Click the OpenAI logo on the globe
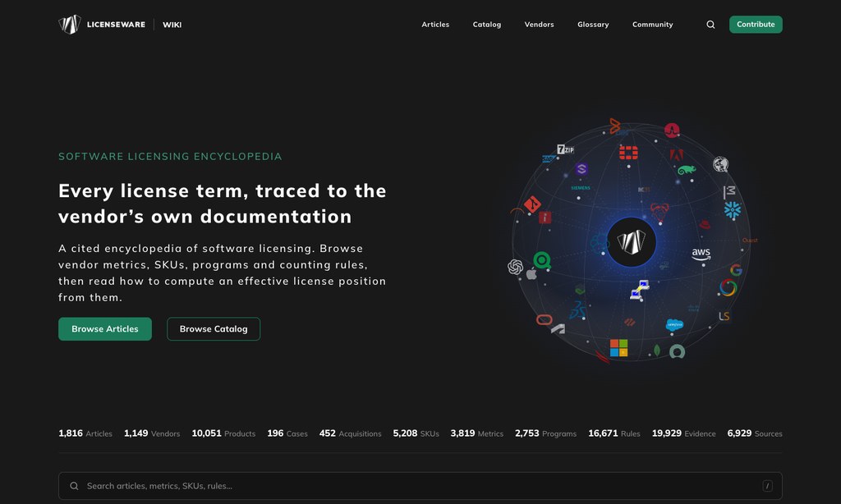The image size is (841, 504). tap(516, 267)
